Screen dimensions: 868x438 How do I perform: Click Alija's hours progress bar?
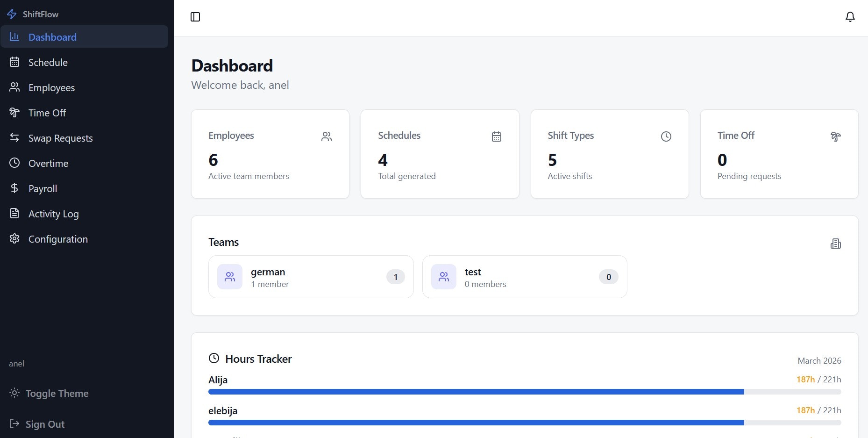tap(525, 392)
